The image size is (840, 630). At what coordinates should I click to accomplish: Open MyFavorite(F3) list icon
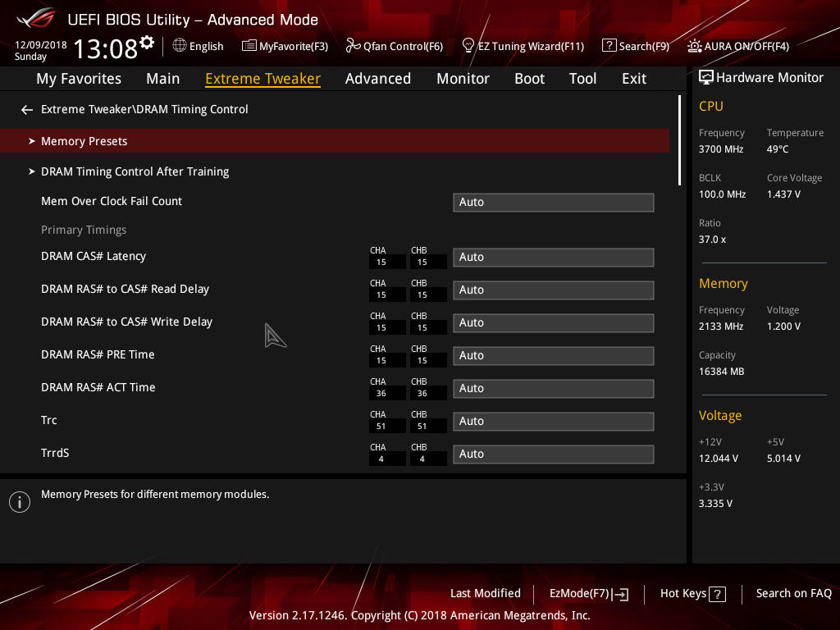249,46
